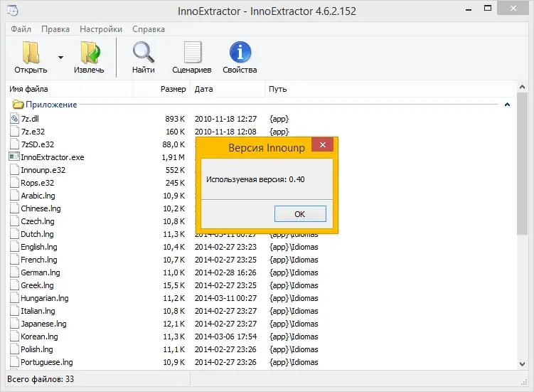Click the {app} path of 7z.dll
The width and height of the screenshot is (534, 392).
279,119
